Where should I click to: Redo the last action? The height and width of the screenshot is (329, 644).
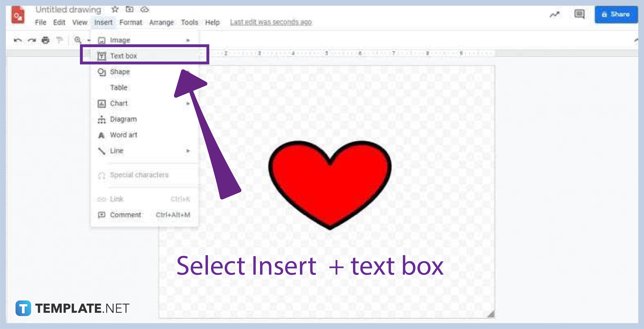(x=31, y=40)
